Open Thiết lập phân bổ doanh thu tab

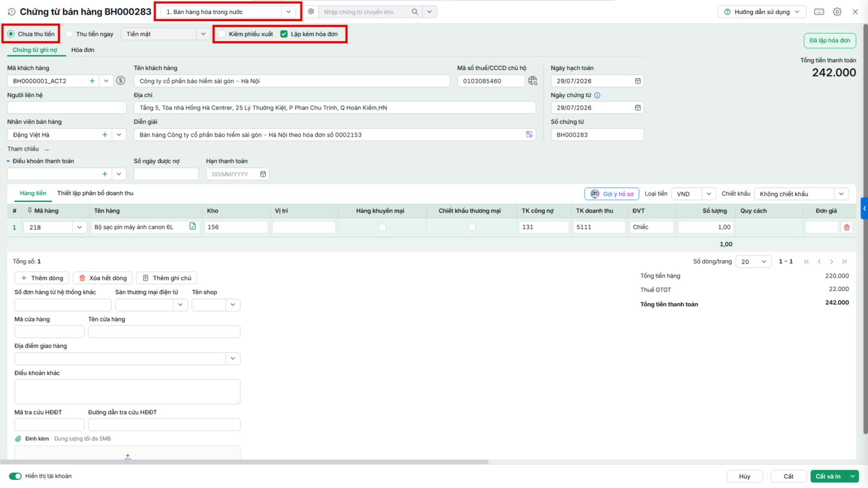tap(95, 193)
